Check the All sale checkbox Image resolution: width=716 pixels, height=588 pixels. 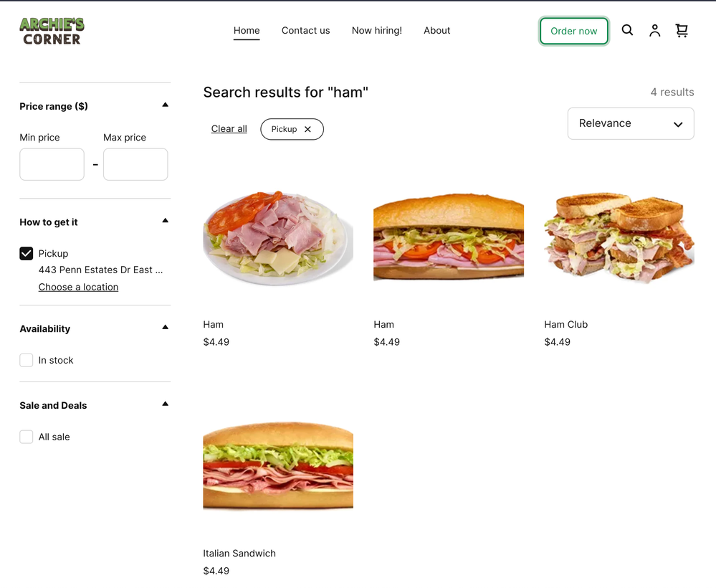pos(27,437)
